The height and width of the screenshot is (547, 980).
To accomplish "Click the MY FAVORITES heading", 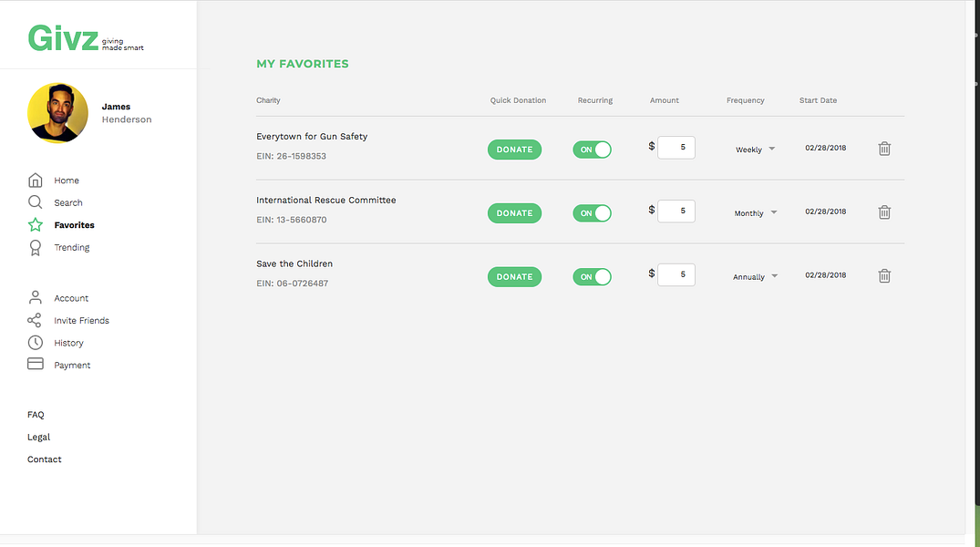I will pos(303,64).
